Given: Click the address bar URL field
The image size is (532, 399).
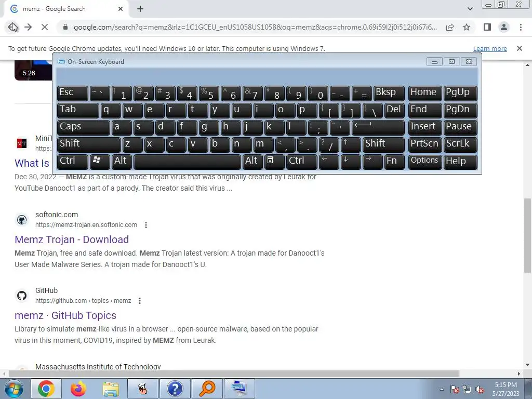Looking at the screenshot, I should (x=255, y=27).
